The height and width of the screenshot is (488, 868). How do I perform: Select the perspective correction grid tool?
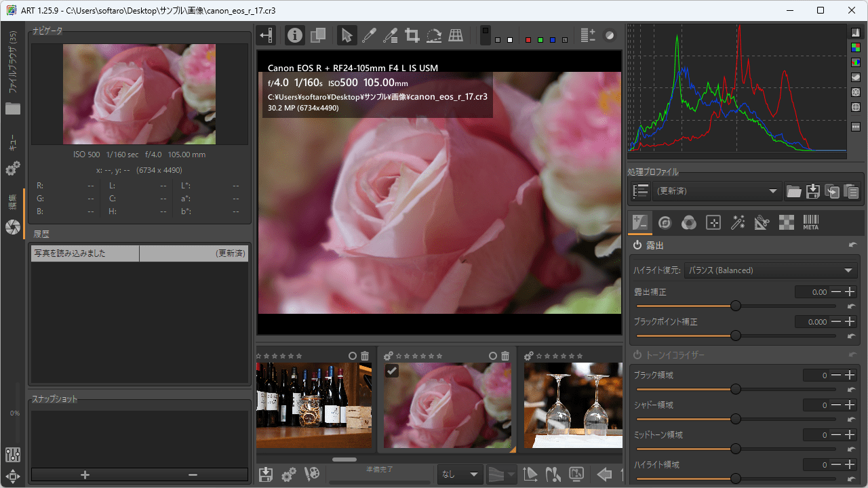coord(456,36)
